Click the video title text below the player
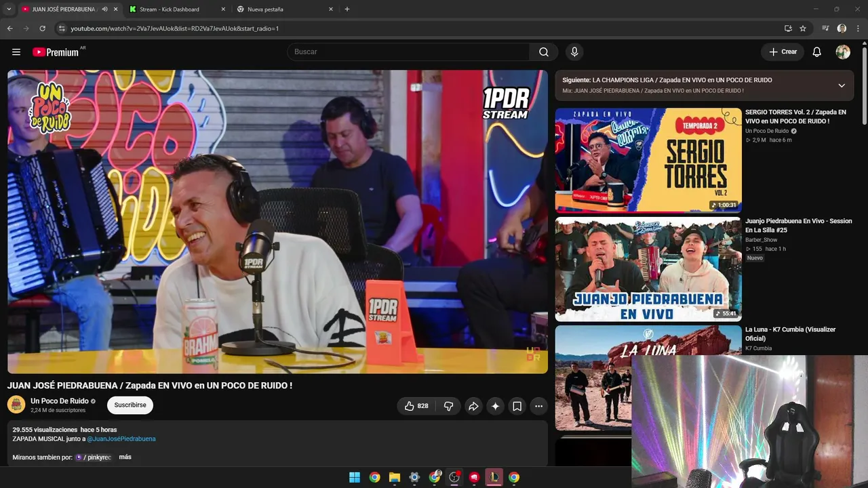This screenshot has width=868, height=488. [150, 386]
